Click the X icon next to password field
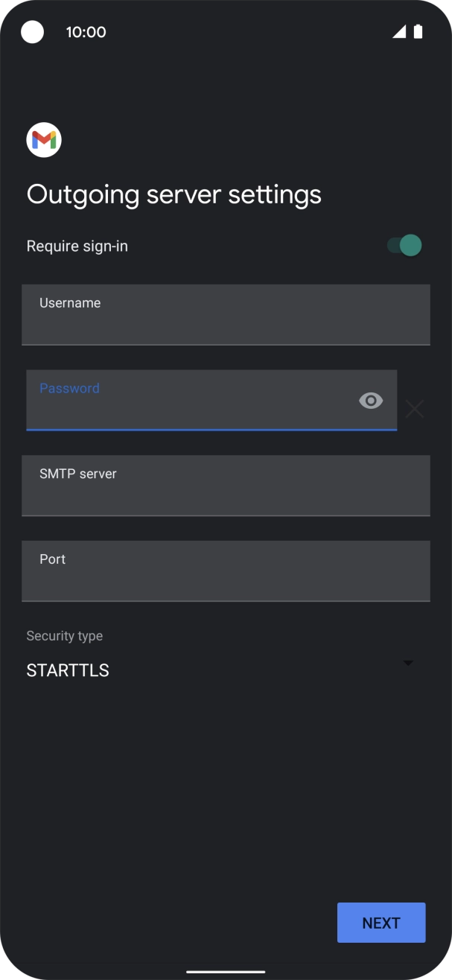The height and width of the screenshot is (980, 452). pyautogui.click(x=414, y=408)
